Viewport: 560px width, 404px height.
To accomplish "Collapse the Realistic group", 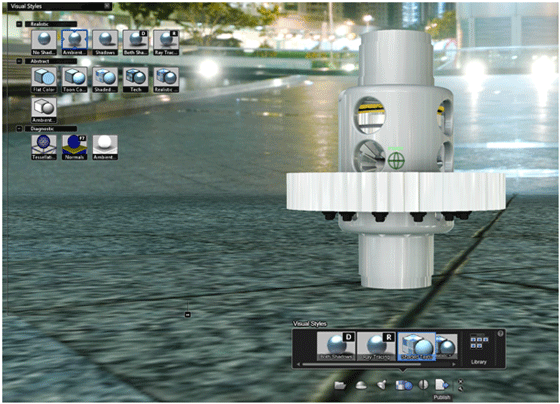I will (19, 24).
